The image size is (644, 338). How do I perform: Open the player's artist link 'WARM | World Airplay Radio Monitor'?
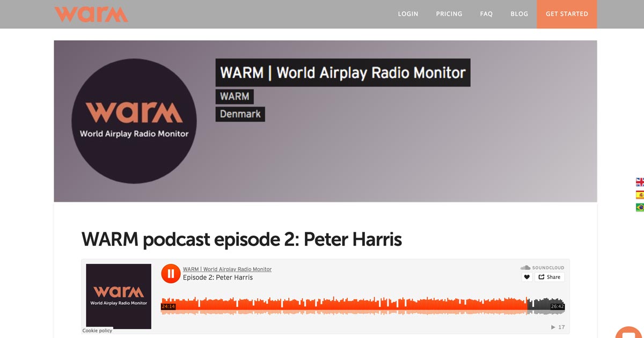click(228, 269)
